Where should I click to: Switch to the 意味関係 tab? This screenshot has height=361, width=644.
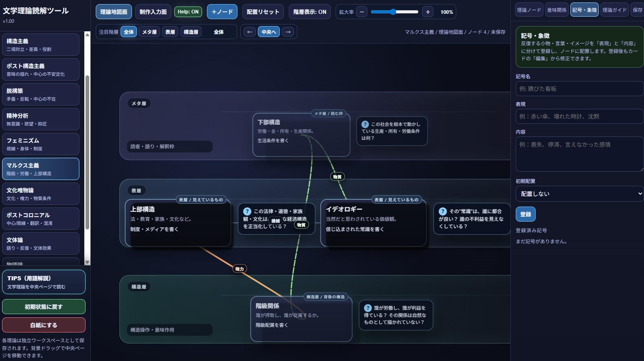pyautogui.click(x=557, y=10)
